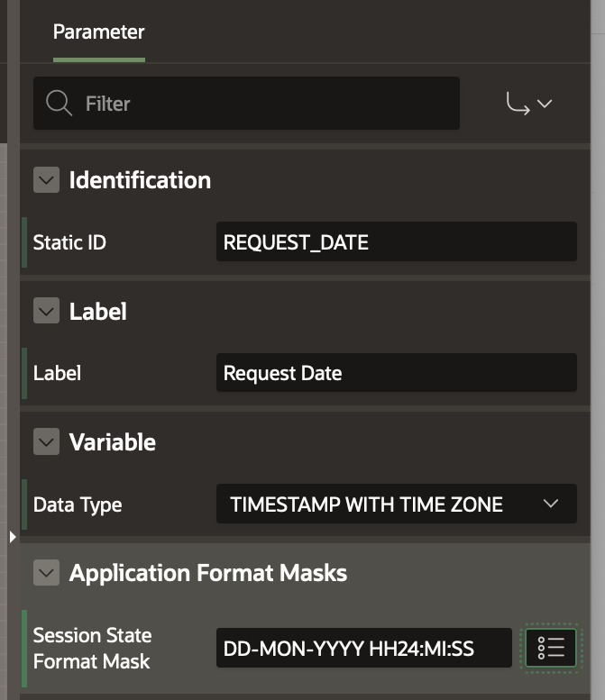Image resolution: width=605 pixels, height=700 pixels.
Task: Switch to the Parameter tab
Action: point(98,32)
